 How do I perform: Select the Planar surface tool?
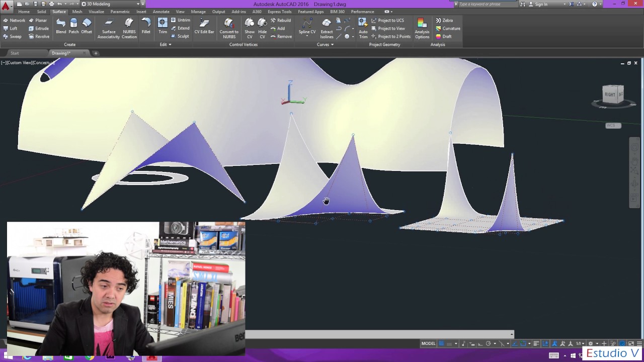point(38,21)
